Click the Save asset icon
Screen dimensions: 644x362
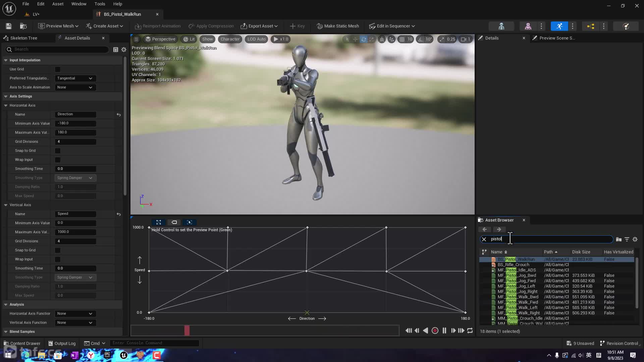(9, 26)
